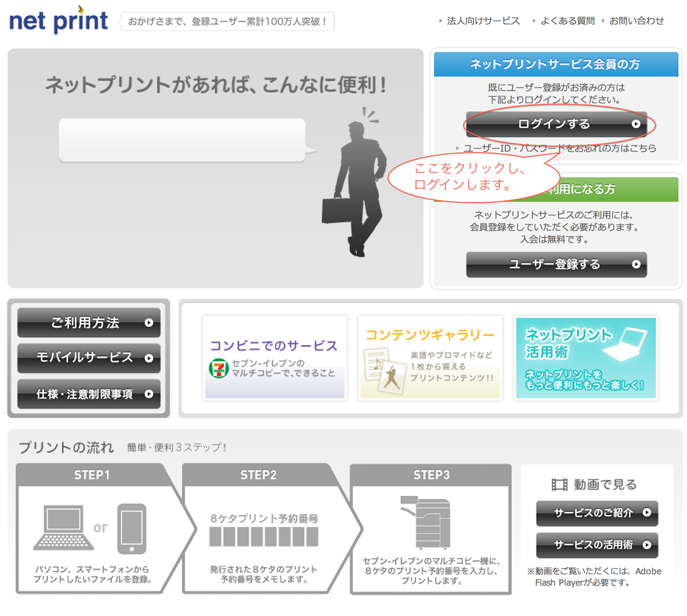Open the お問い合わせ link

(636, 21)
